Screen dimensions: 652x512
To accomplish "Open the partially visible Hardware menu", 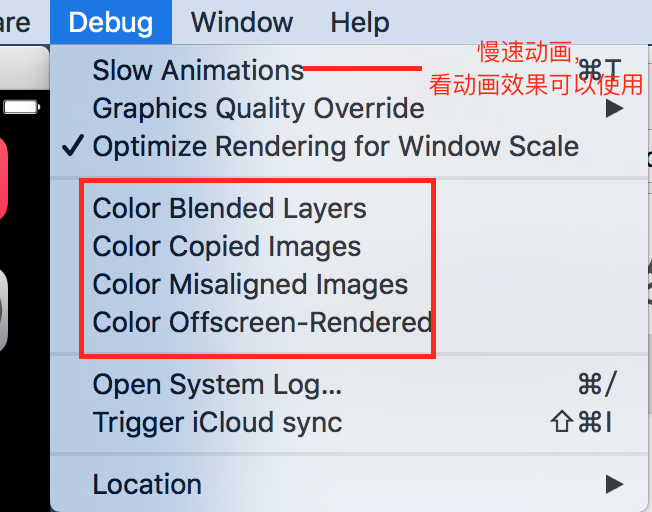I will (15, 21).
